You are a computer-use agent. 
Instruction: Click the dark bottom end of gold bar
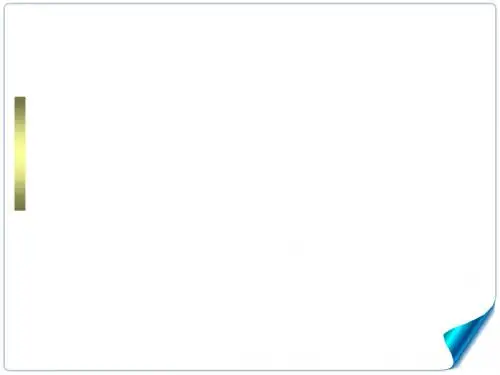tap(20, 203)
